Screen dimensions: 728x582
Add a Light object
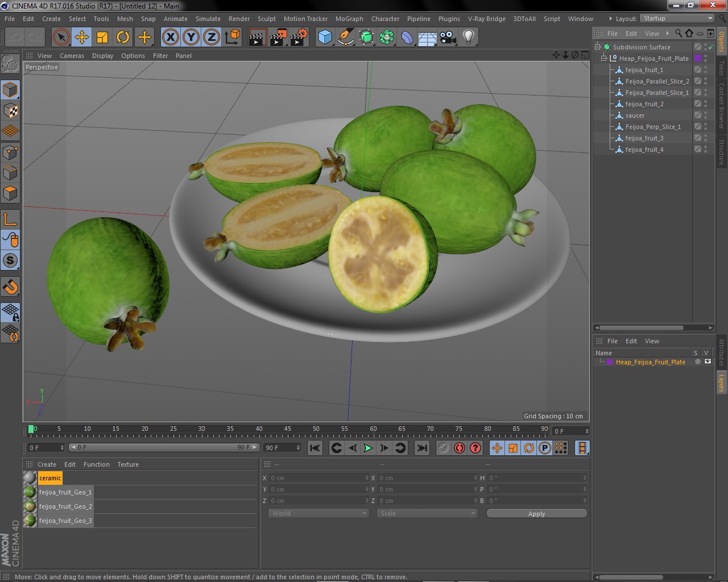pos(469,38)
